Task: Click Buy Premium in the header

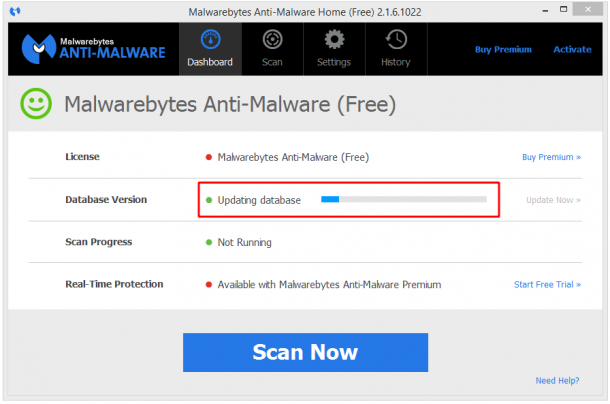Action: (x=503, y=49)
